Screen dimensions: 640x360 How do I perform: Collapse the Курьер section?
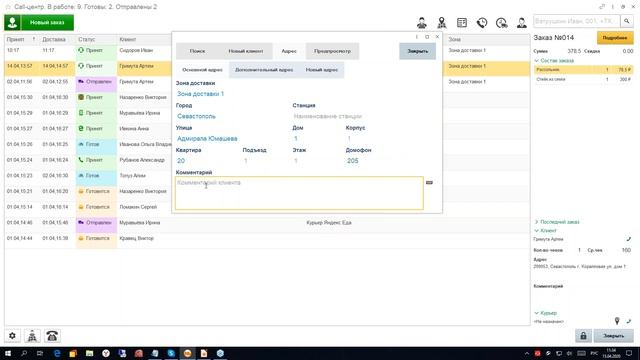click(545, 313)
